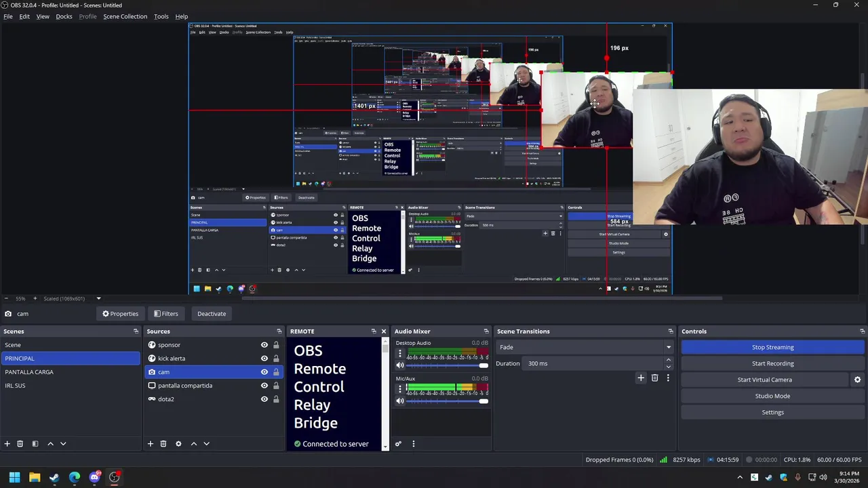Undock the Scenes panel
Viewport: 868px width, 488px height.
(x=136, y=331)
